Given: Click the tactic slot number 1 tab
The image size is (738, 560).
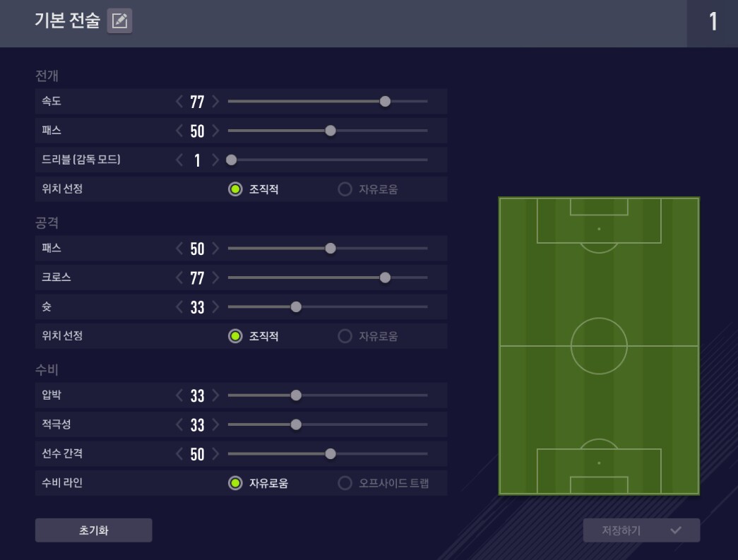Looking at the screenshot, I should (713, 23).
